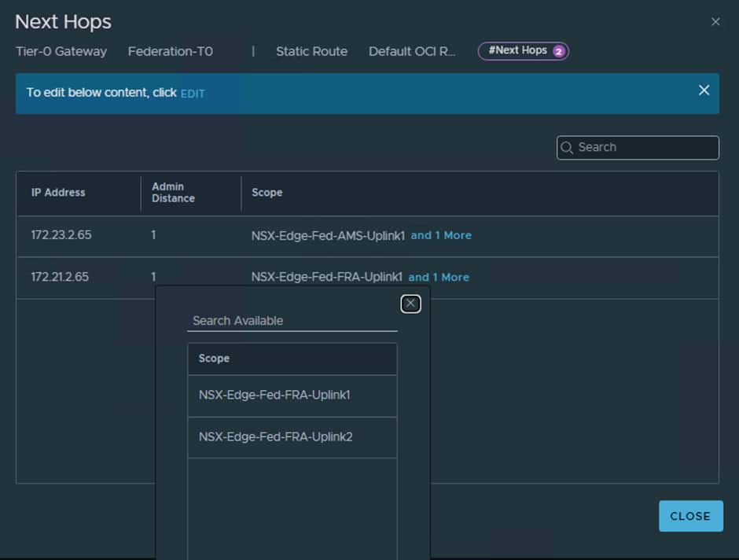Click the EDIT link in the banner
This screenshot has height=560, width=739.
[x=193, y=94]
